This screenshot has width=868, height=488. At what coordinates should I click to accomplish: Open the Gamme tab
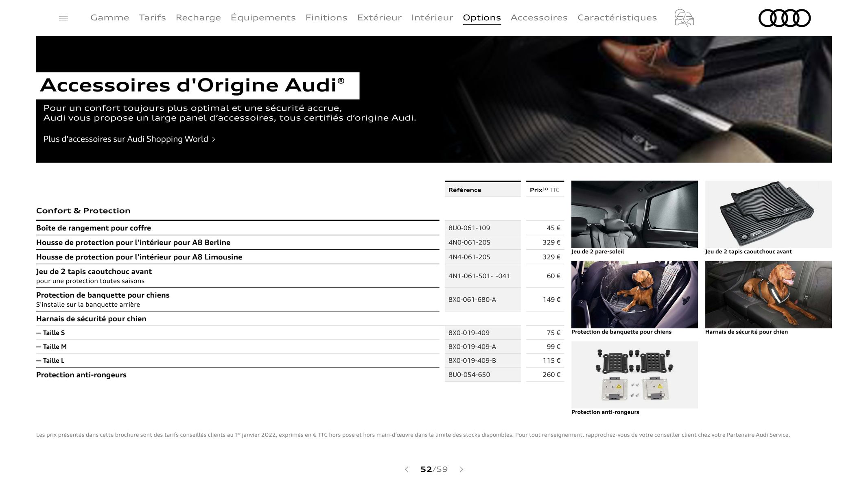point(109,17)
